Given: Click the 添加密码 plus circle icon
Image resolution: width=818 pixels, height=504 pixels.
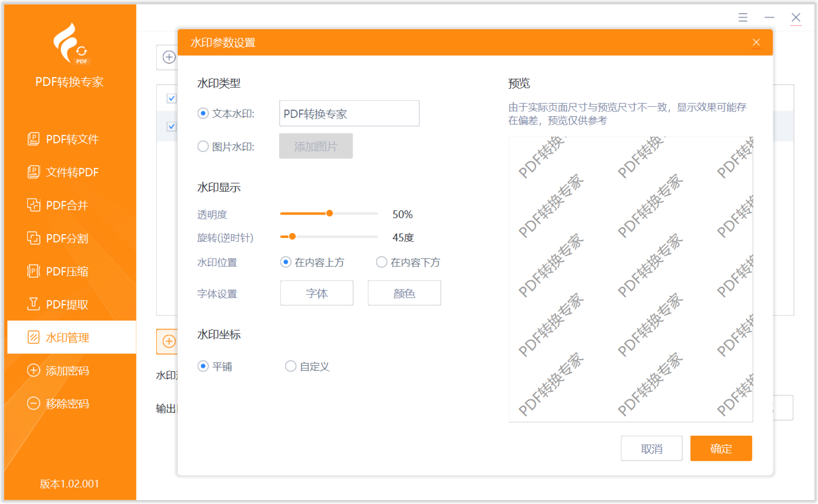Looking at the screenshot, I should coord(33,370).
